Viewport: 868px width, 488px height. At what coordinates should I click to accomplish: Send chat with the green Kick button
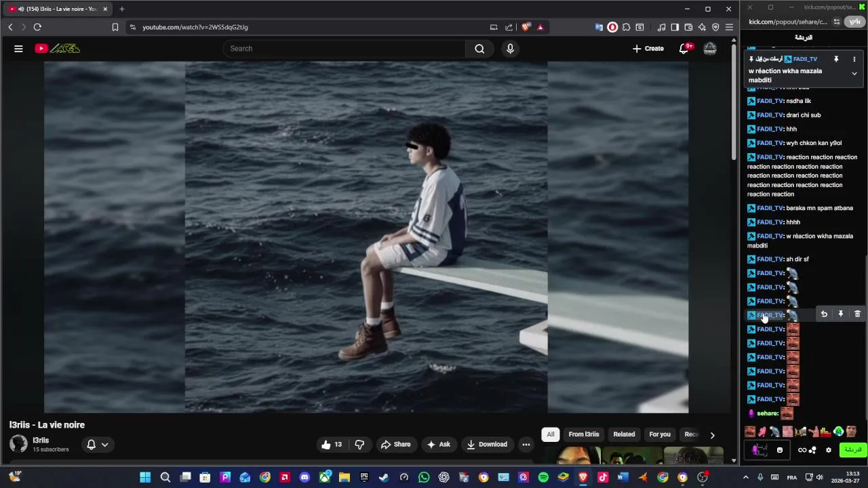(852, 450)
